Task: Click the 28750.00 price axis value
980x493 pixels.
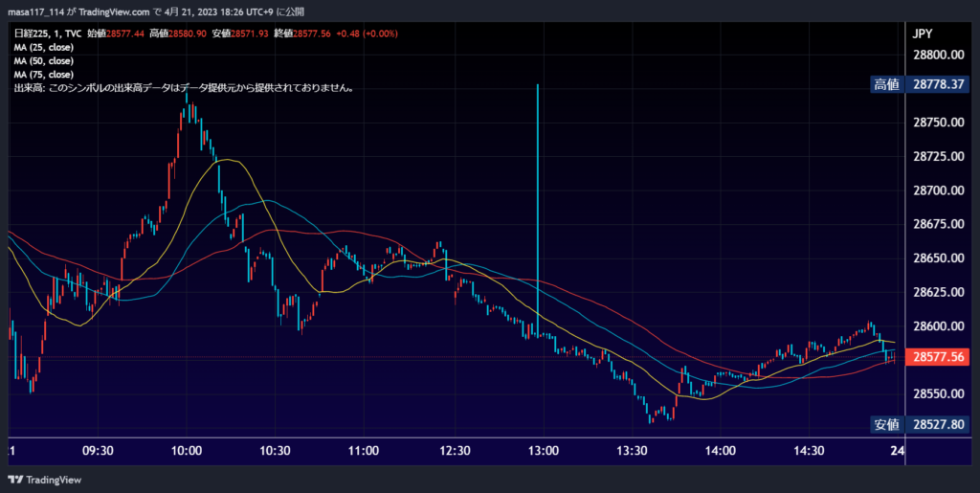Action: (939, 123)
